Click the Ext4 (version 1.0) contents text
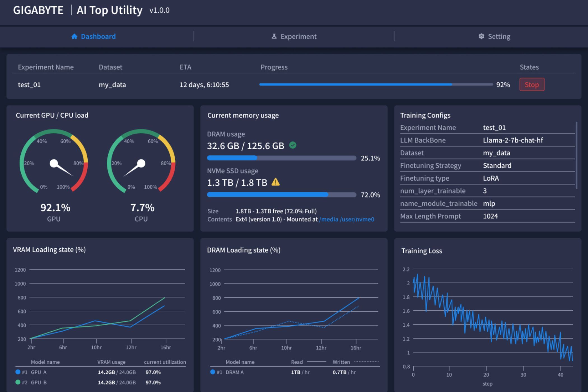 tap(259, 219)
